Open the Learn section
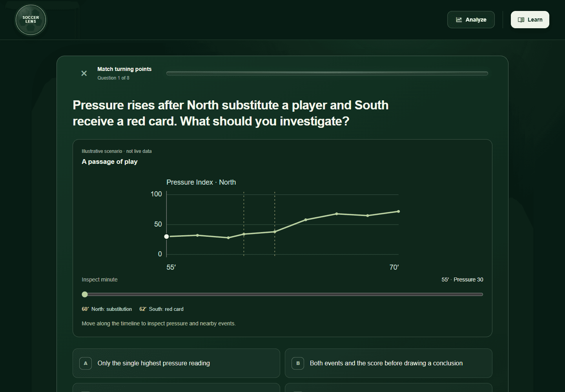The height and width of the screenshot is (392, 565). click(530, 20)
